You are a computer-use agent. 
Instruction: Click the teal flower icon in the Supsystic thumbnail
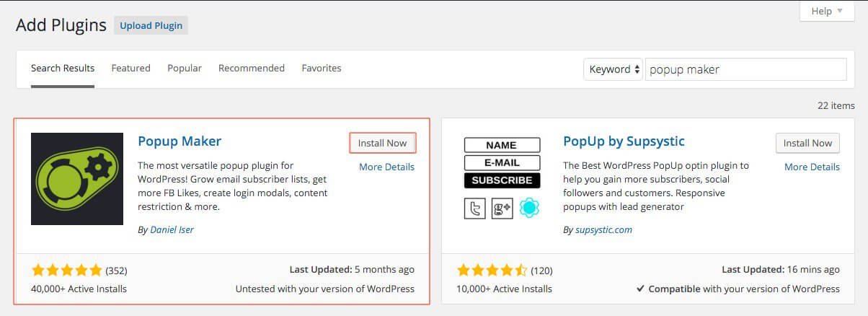point(530,208)
